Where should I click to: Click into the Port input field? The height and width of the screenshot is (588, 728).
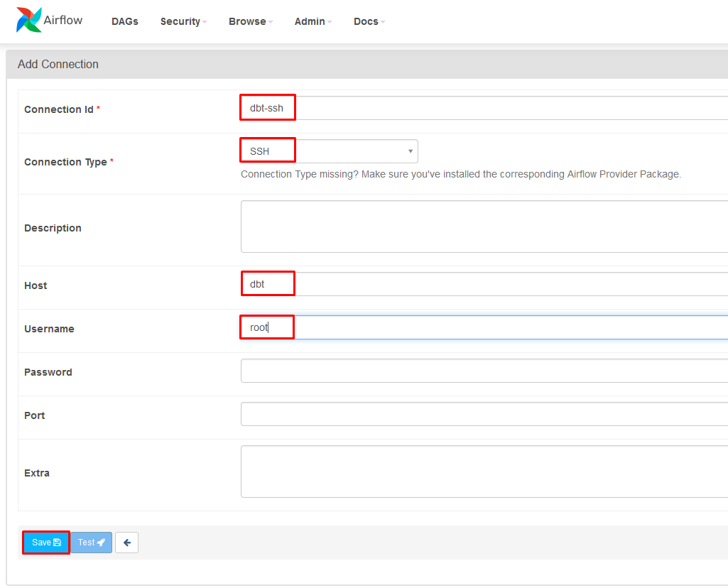click(x=483, y=414)
